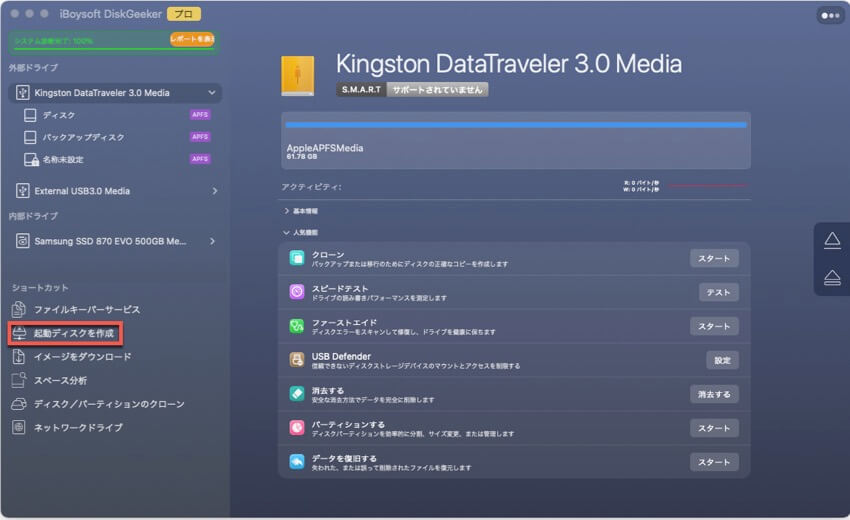Click the イメージをダウンロード shortcut icon
The image size is (850, 520).
coord(18,356)
